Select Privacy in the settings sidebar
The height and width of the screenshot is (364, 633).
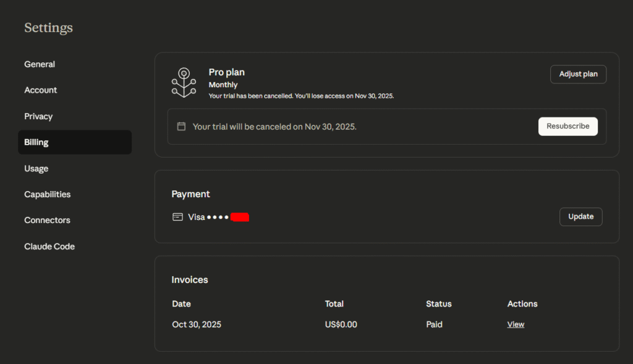coord(38,116)
